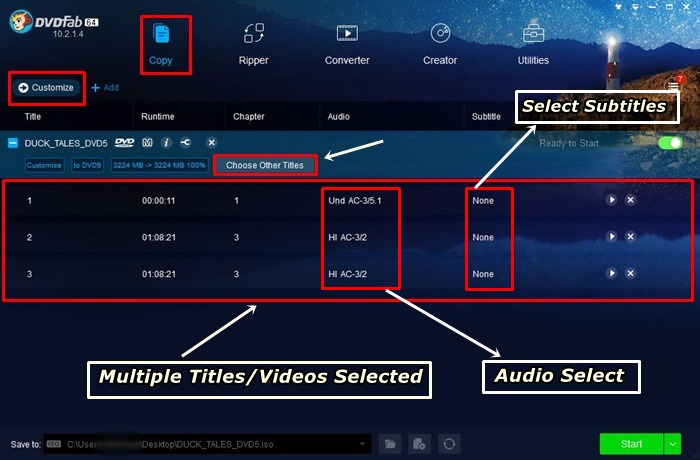Click the DUCK_TALES_DVD5 source name
Image resolution: width=700 pixels, height=460 pixels.
(66, 143)
